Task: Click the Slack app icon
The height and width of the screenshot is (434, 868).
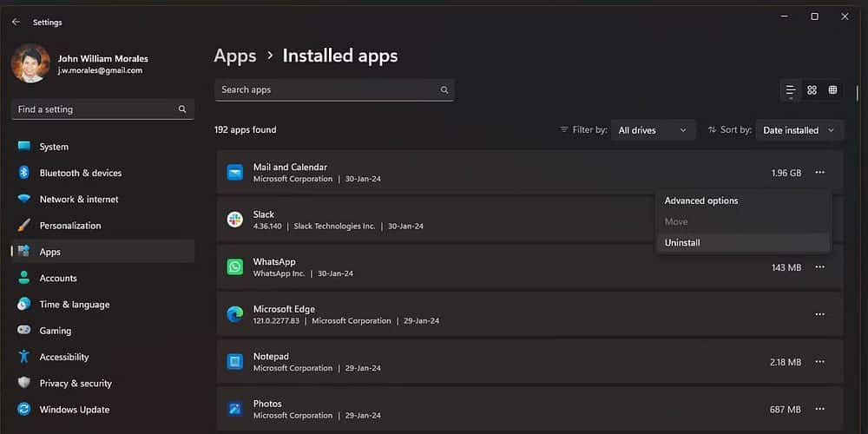Action: pos(234,220)
